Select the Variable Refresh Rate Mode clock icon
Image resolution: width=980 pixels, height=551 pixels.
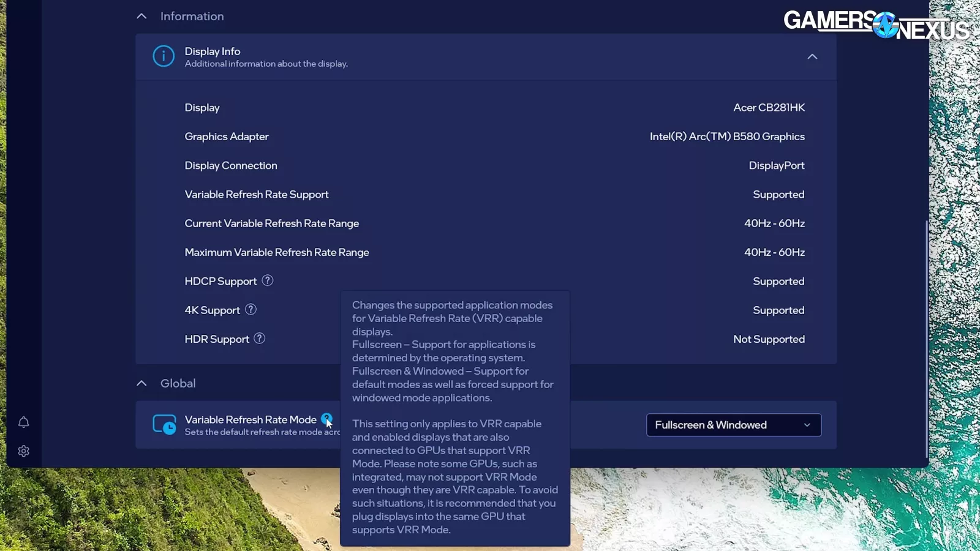pyautogui.click(x=164, y=424)
